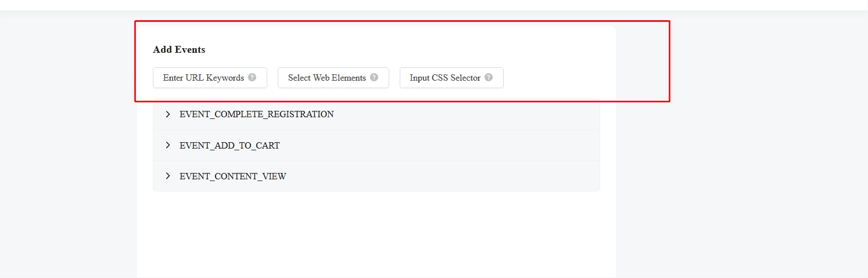868x278 pixels.
Task: Expand EVENT_ADD_TO_CART using its chevron arrow
Action: click(x=168, y=145)
